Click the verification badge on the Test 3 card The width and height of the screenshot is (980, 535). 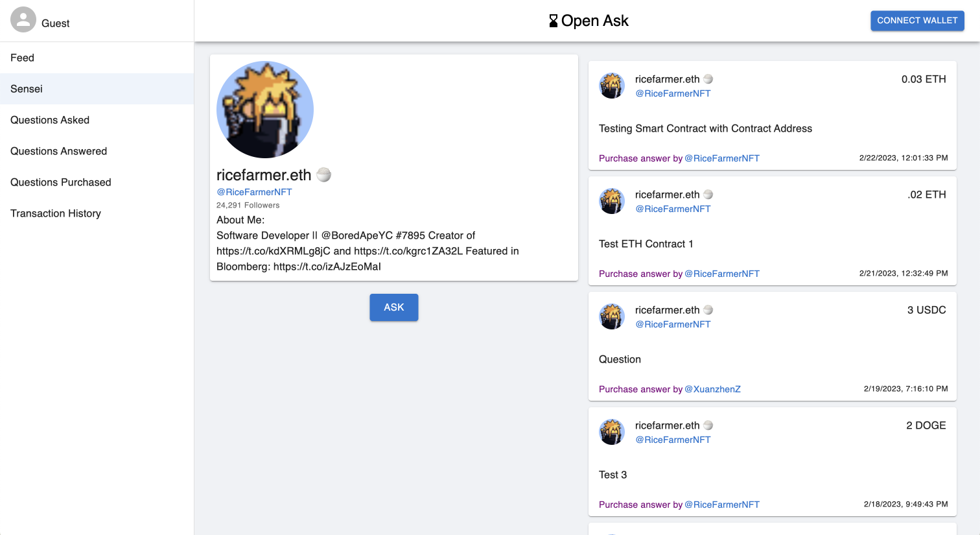pyautogui.click(x=708, y=425)
